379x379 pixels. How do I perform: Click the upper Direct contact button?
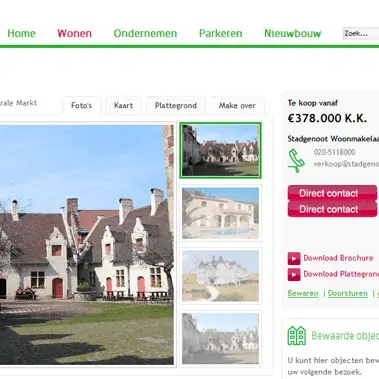pos(332,193)
